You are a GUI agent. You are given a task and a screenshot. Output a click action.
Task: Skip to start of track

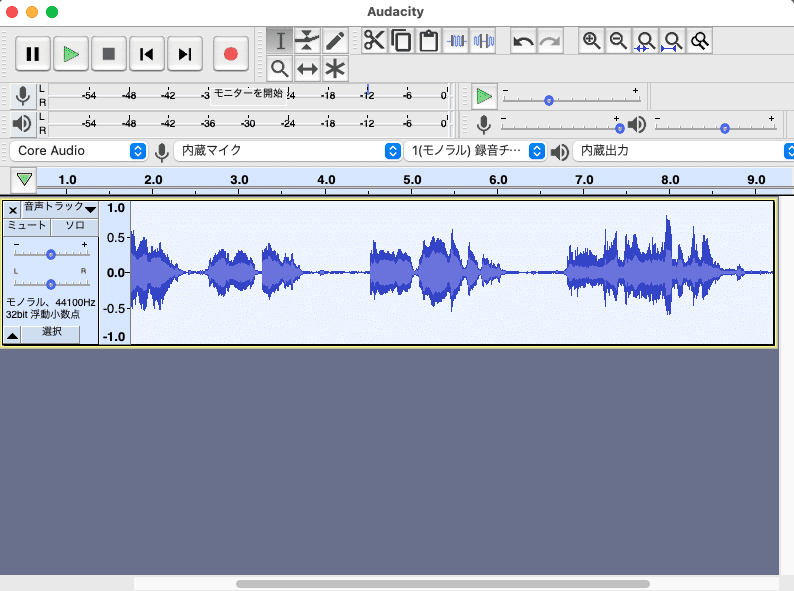click(147, 54)
